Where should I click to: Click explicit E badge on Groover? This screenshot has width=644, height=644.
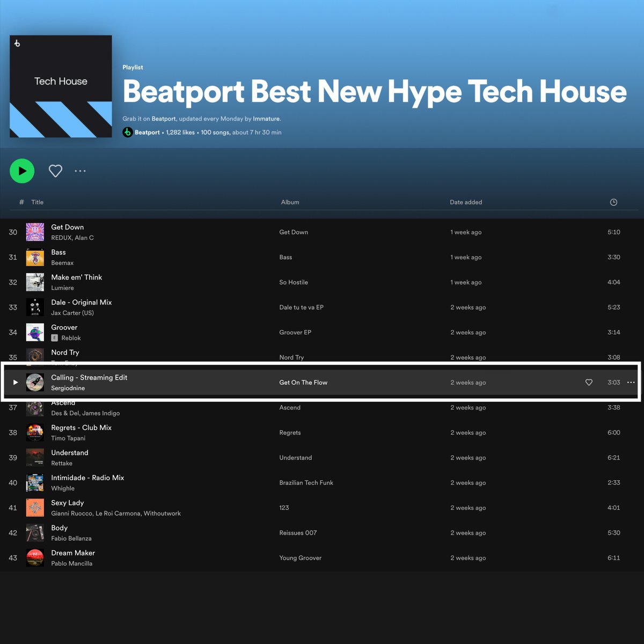pos(54,338)
